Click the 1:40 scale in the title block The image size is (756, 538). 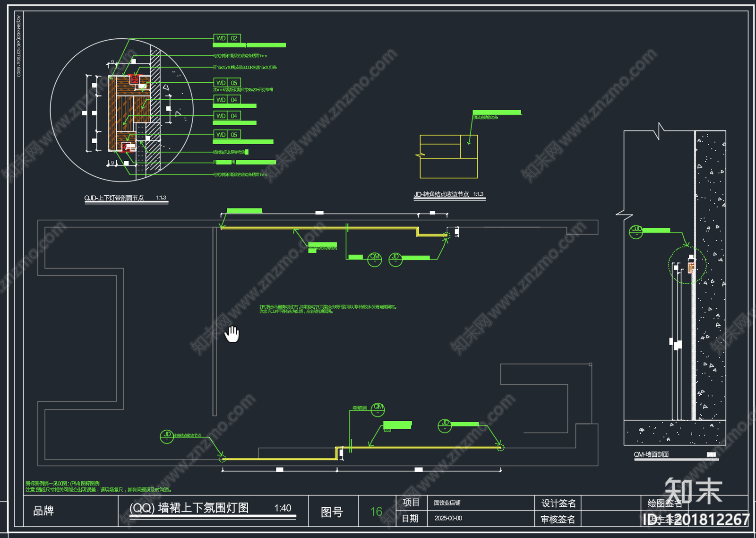click(x=283, y=508)
